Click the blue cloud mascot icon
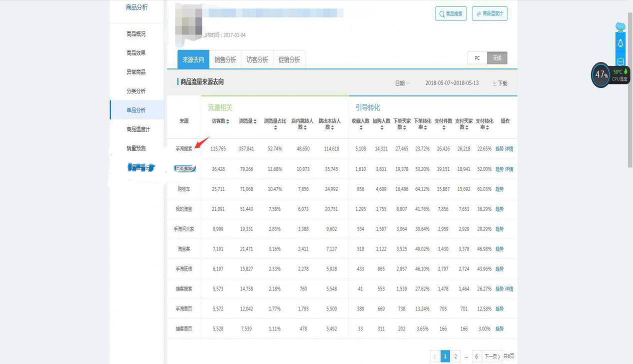The width and height of the screenshot is (633, 364). click(620, 27)
